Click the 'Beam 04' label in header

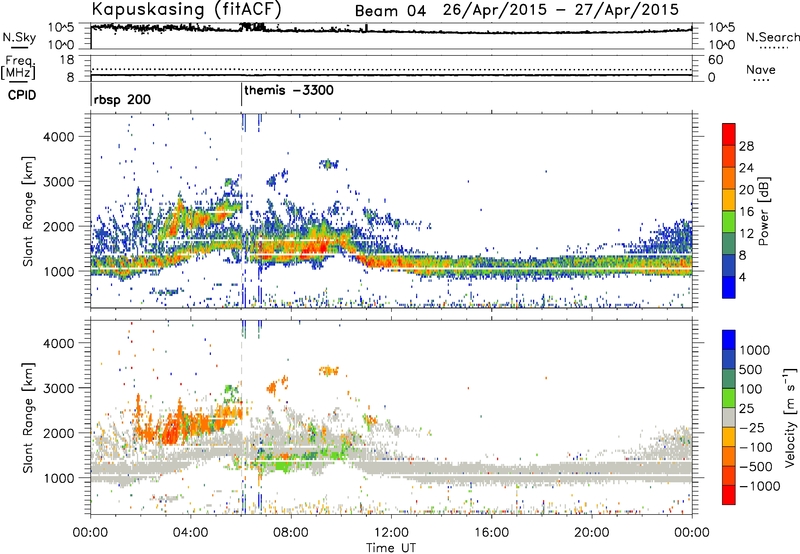390,11
